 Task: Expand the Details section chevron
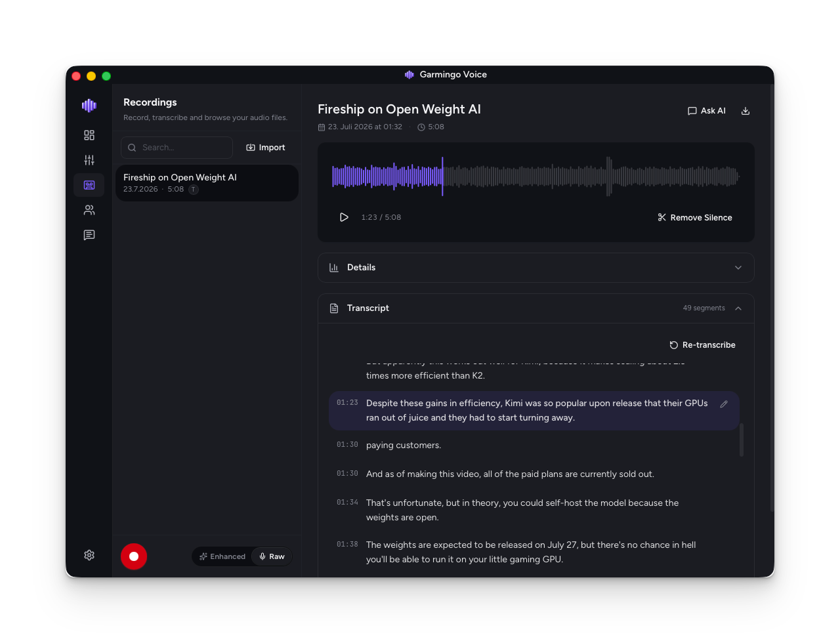point(738,268)
